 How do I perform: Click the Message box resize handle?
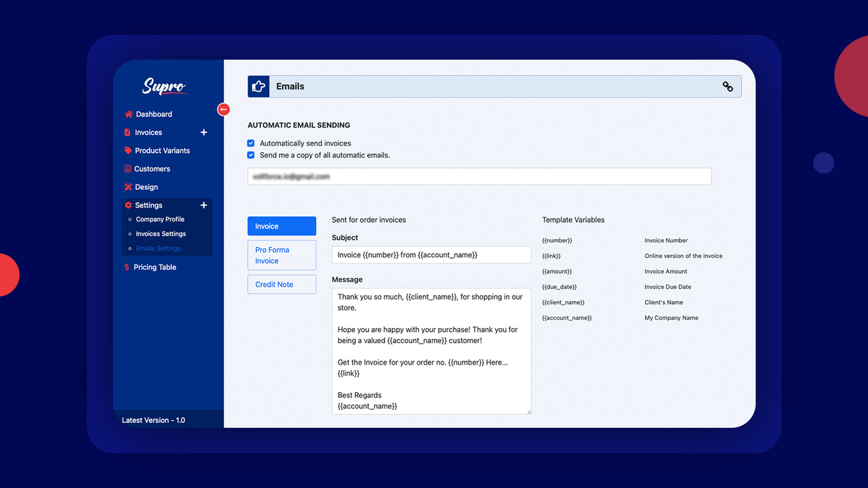tap(528, 411)
